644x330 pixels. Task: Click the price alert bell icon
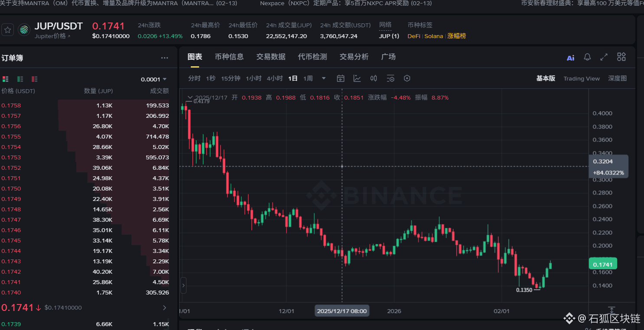tap(587, 57)
